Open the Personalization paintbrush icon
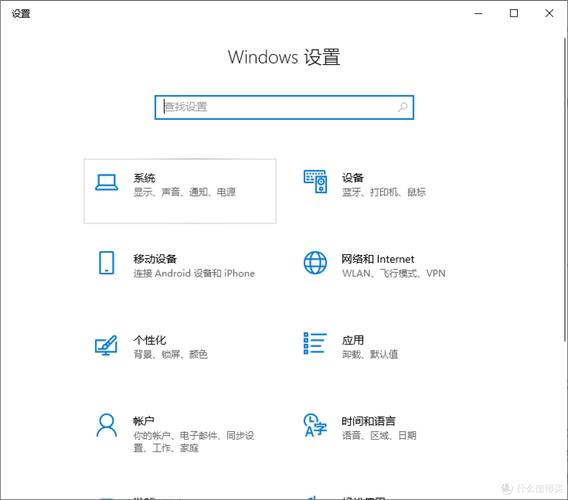This screenshot has height=500, width=568. pyautogui.click(x=106, y=345)
